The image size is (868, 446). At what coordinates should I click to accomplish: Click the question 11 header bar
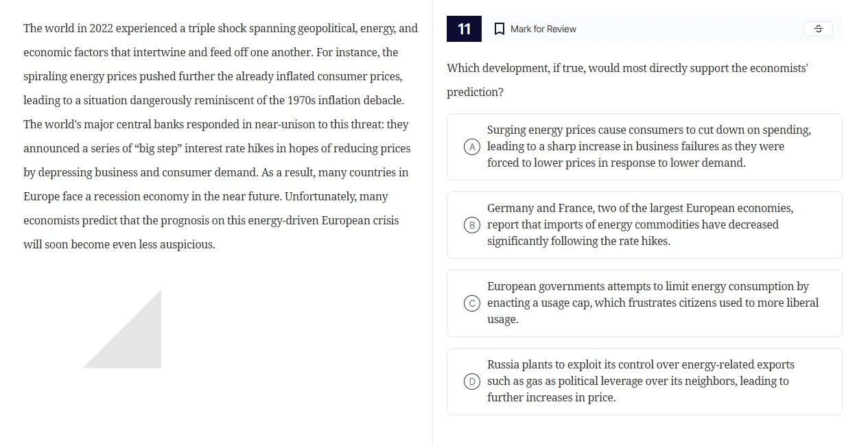tap(644, 29)
